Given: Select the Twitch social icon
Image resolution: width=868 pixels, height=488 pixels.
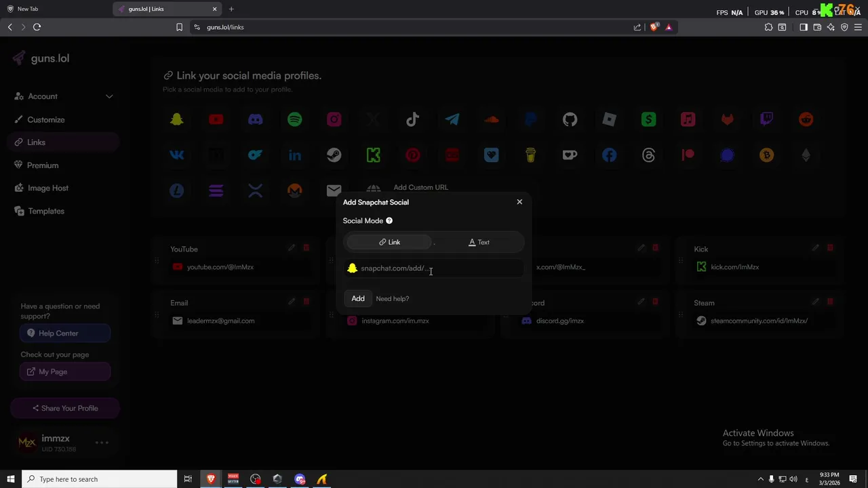Looking at the screenshot, I should pyautogui.click(x=767, y=119).
